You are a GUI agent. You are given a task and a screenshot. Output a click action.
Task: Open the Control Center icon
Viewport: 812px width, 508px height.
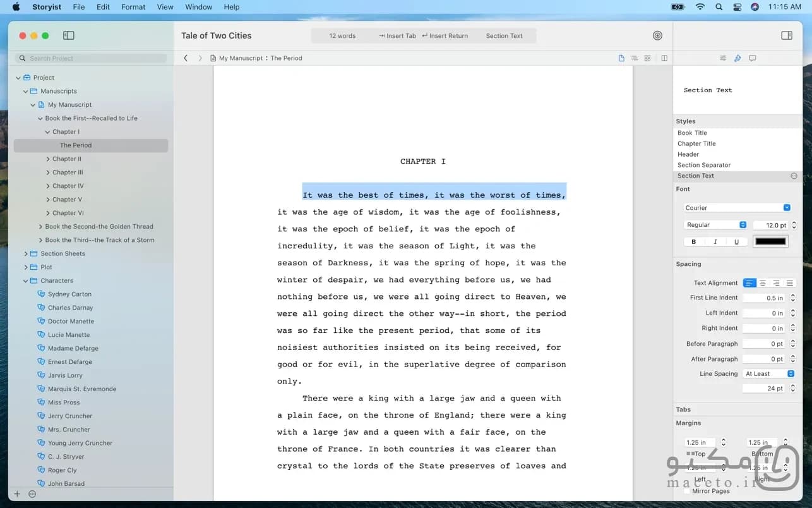737,7
